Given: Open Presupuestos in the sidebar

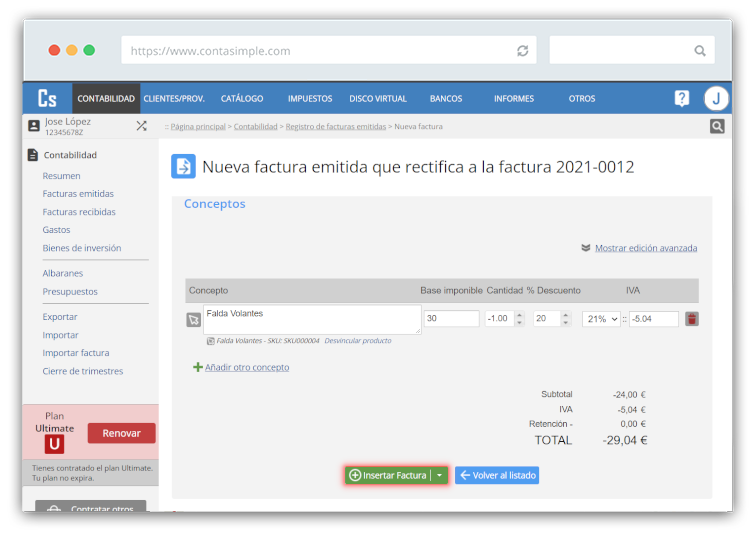Looking at the screenshot, I should point(70,292).
